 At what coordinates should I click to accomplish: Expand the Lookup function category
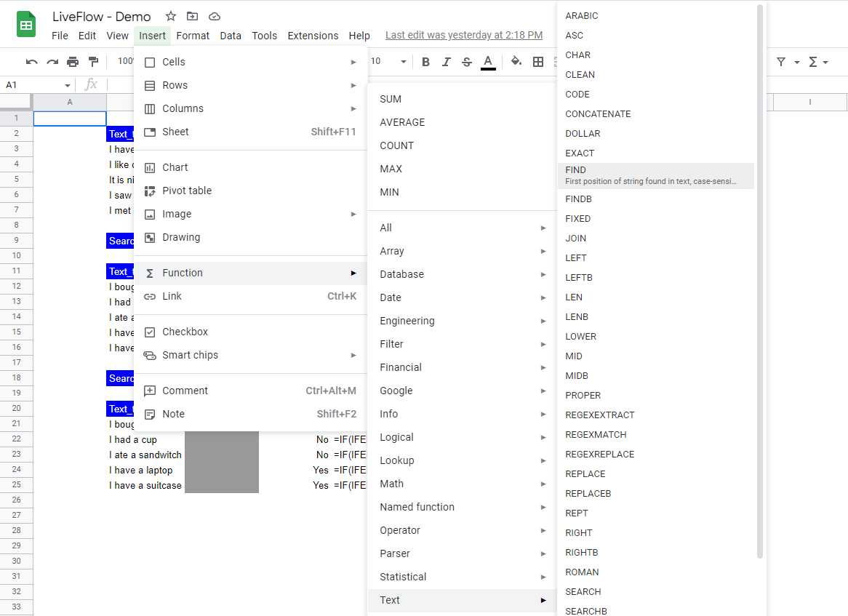click(463, 461)
